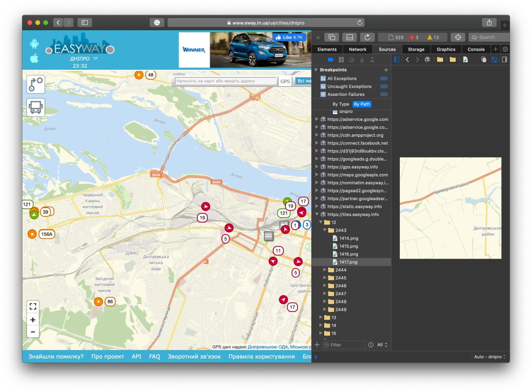Pause script execution in Sources debugger
Viewport: 532px width, 392px height.
(341, 60)
